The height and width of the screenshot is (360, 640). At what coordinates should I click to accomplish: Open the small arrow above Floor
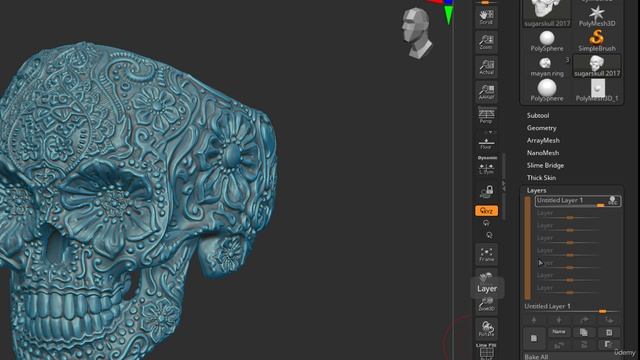tap(490, 132)
